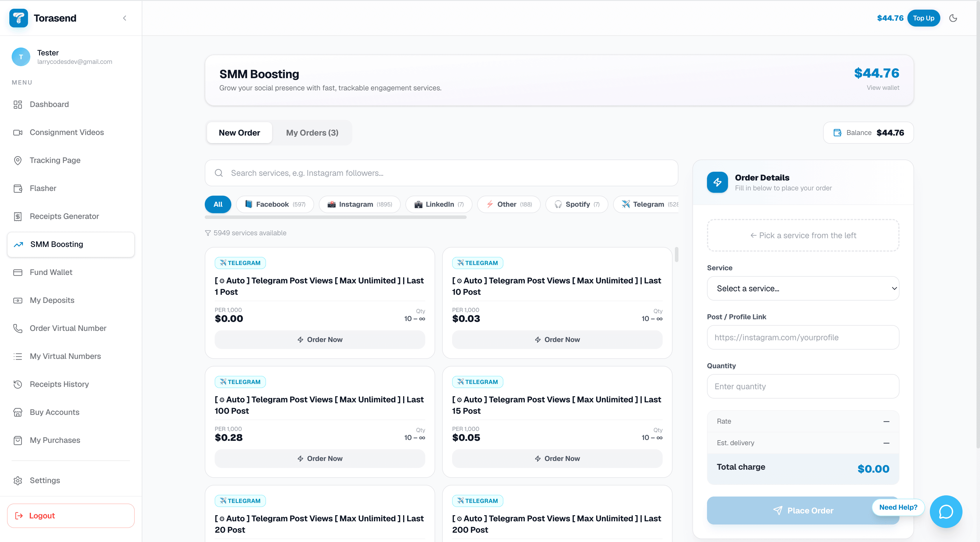Order Now for Last 1 Post service
Image resolution: width=980 pixels, height=542 pixels.
tap(320, 340)
